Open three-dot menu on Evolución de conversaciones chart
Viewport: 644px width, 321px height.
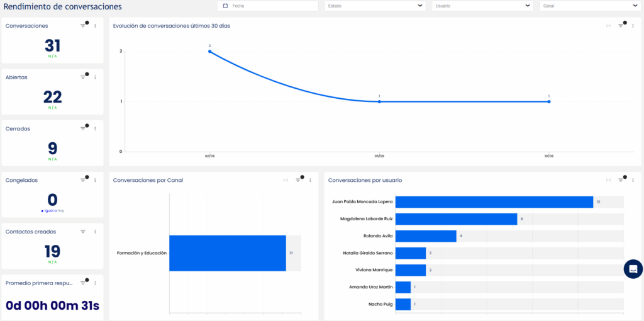pos(633,25)
